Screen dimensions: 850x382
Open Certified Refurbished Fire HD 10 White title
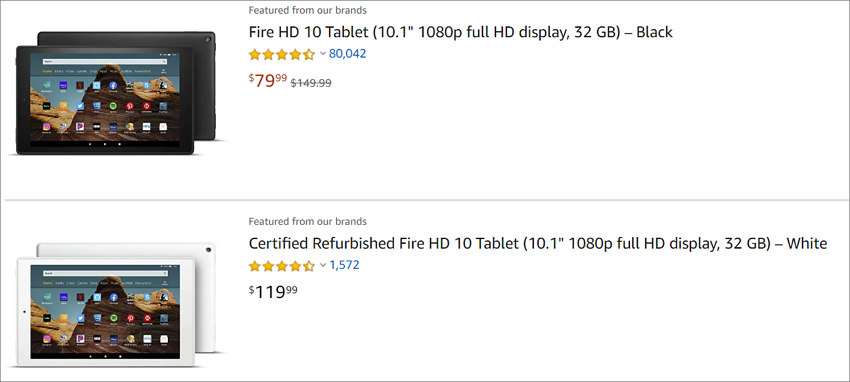(x=538, y=243)
